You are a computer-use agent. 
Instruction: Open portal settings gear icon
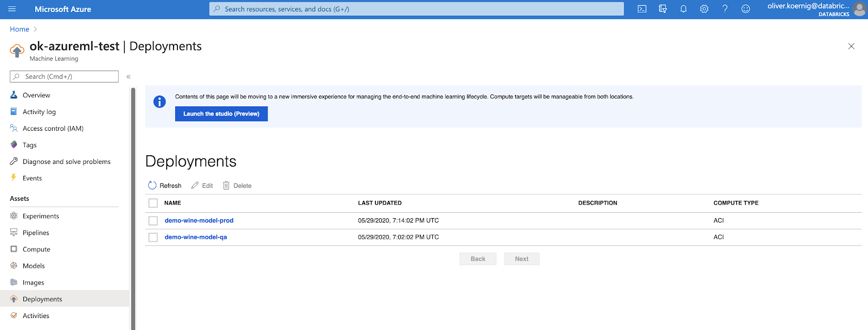704,9
